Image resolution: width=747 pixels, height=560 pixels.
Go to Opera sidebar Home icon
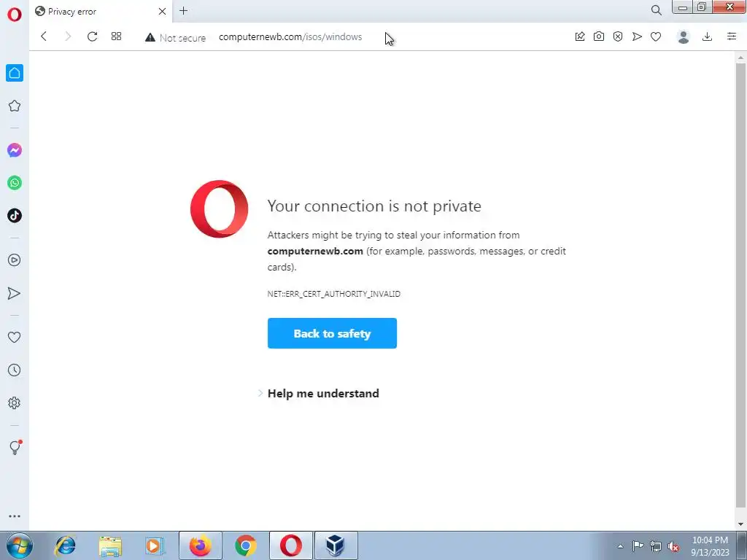click(15, 73)
